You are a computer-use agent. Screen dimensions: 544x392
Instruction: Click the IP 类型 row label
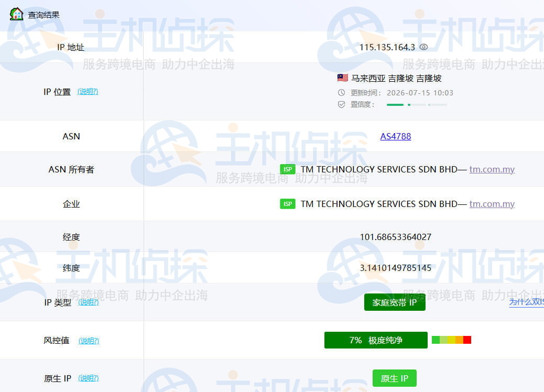tap(58, 302)
